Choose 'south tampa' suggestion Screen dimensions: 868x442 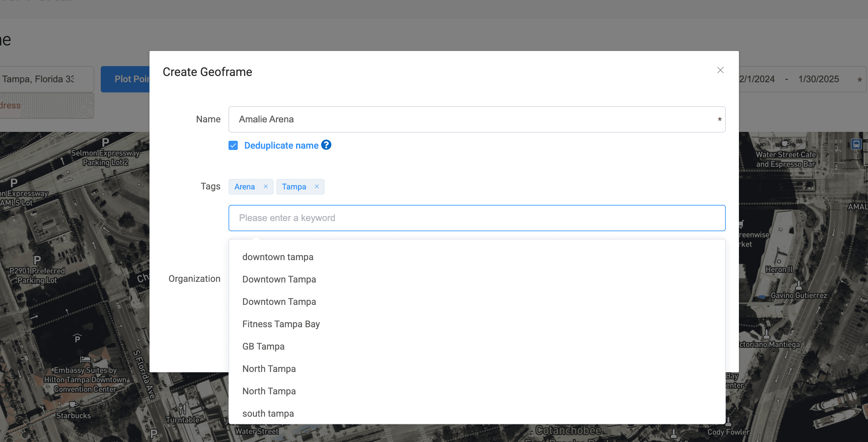tap(268, 413)
